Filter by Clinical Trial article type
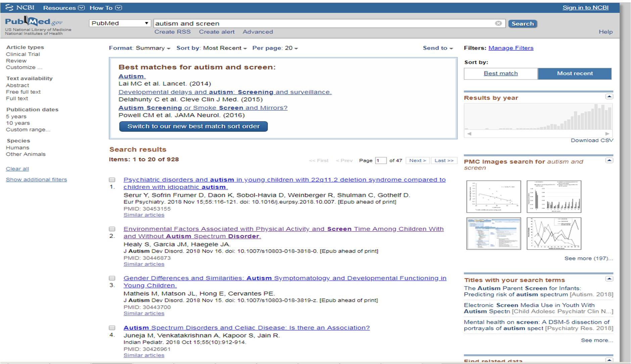 point(23,54)
